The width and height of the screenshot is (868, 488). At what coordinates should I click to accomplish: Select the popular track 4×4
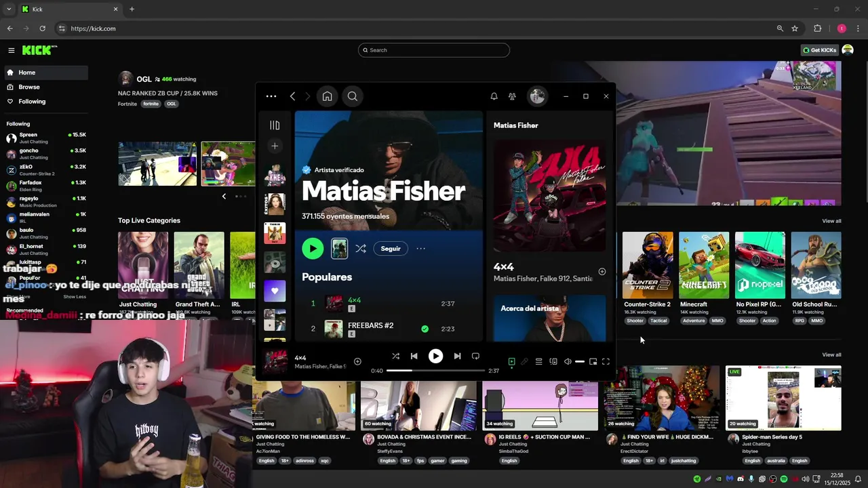(x=354, y=300)
